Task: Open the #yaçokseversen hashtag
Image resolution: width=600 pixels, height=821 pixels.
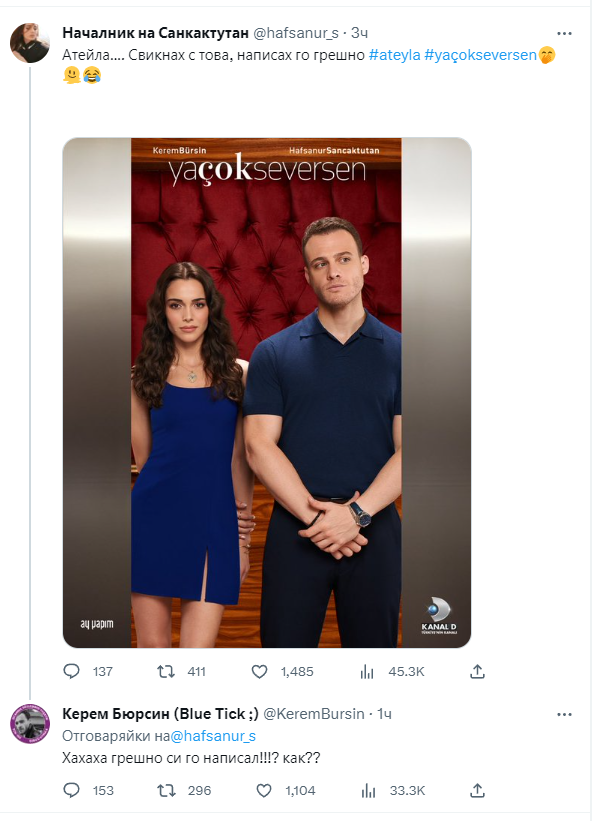Action: point(480,53)
